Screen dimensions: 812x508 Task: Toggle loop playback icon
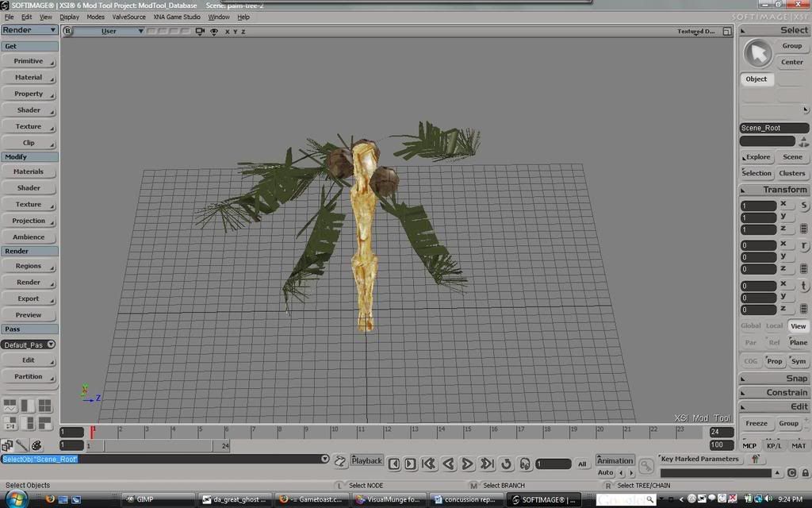click(507, 464)
